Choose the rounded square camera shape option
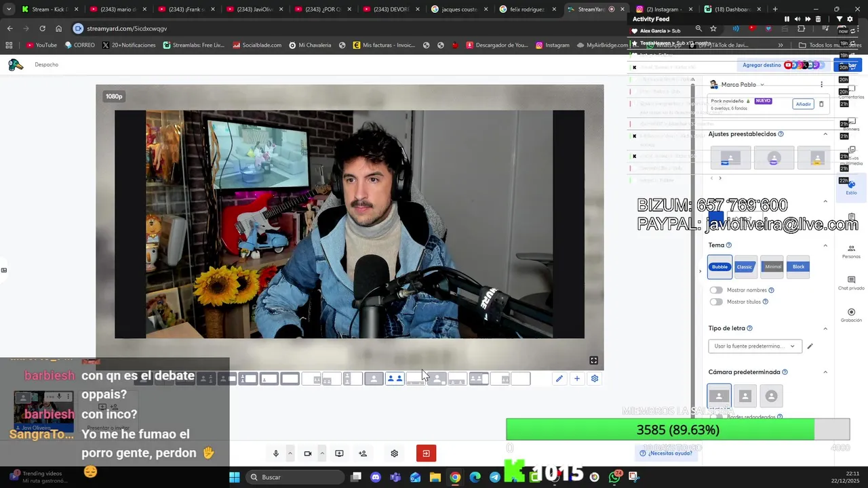 tap(745, 396)
